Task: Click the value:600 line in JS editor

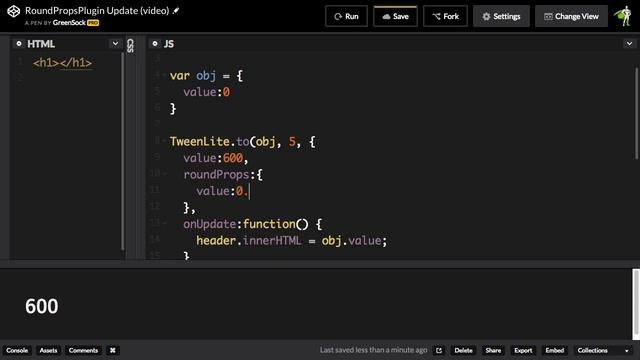Action: [x=215, y=158]
